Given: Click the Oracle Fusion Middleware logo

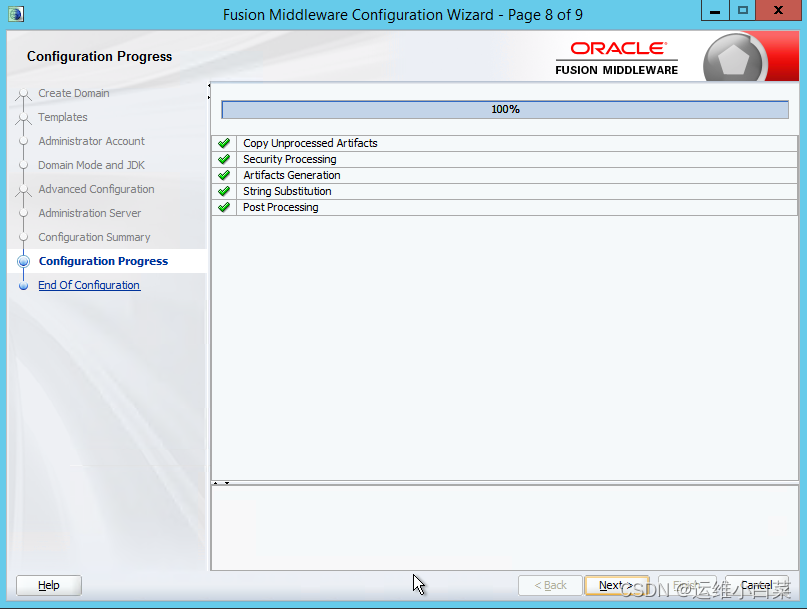Looking at the screenshot, I should click(x=617, y=58).
